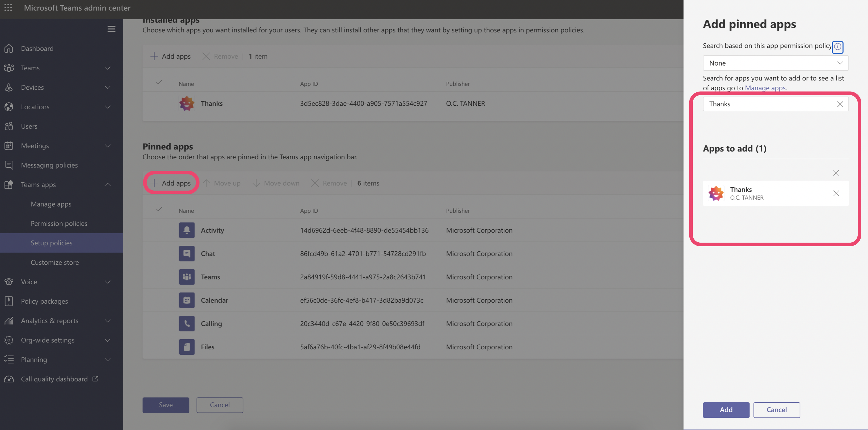Image resolution: width=868 pixels, height=430 pixels.
Task: Follow the Manage apps link
Action: click(765, 88)
